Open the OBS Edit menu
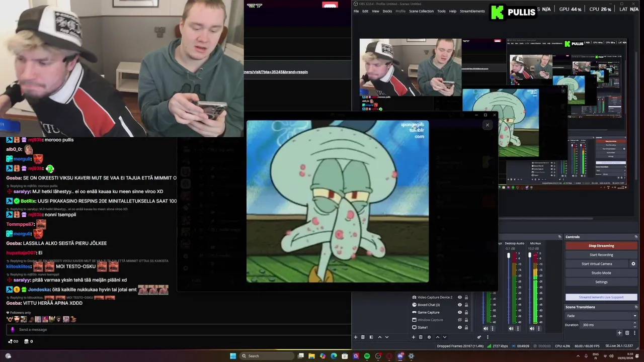The image size is (644, 362). coord(365,11)
